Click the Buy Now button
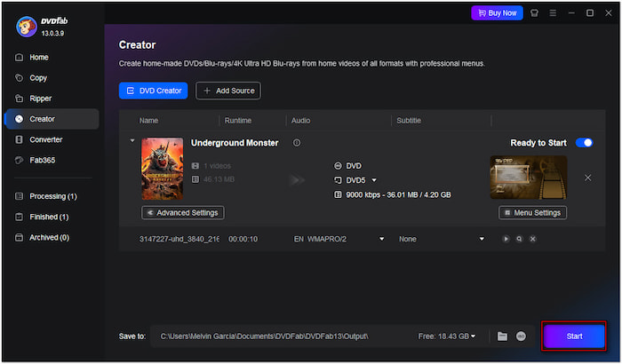Screen dimensions: 622x364 497,13
